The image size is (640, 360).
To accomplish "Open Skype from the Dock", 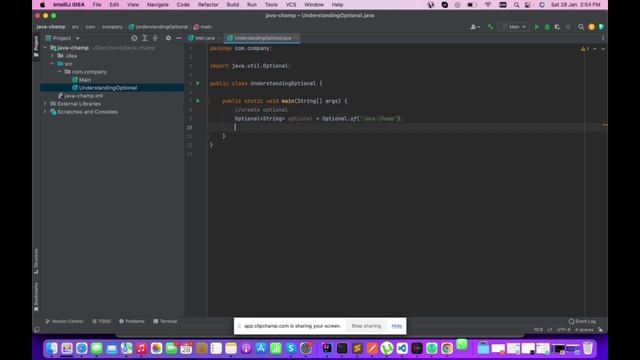I will coord(291,348).
